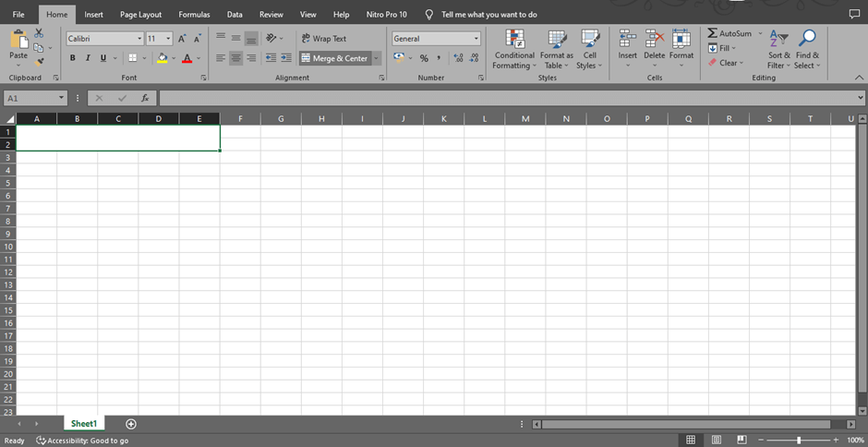Screen dimensions: 868x447
Task: Add a new sheet
Action: click(x=130, y=424)
